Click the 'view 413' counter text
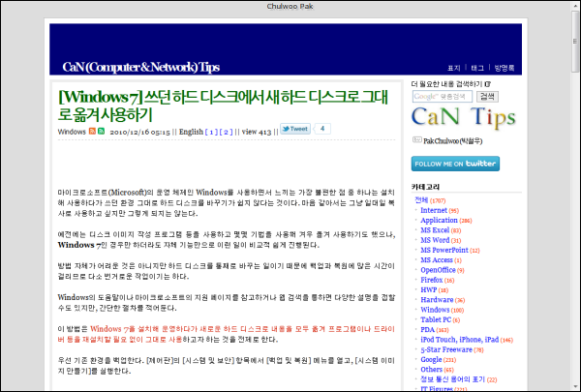This screenshot has height=392, width=581. (x=257, y=132)
